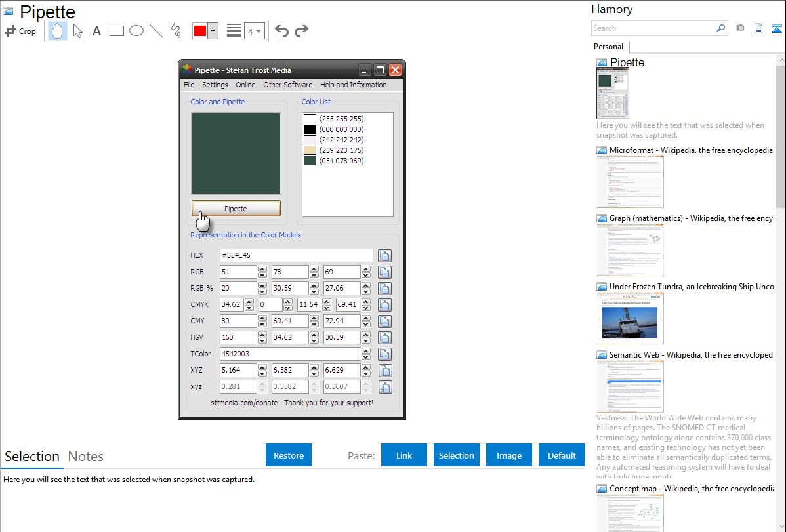The width and height of the screenshot is (786, 532).
Task: Open the Semantic Web snapshot title
Action: point(691,355)
